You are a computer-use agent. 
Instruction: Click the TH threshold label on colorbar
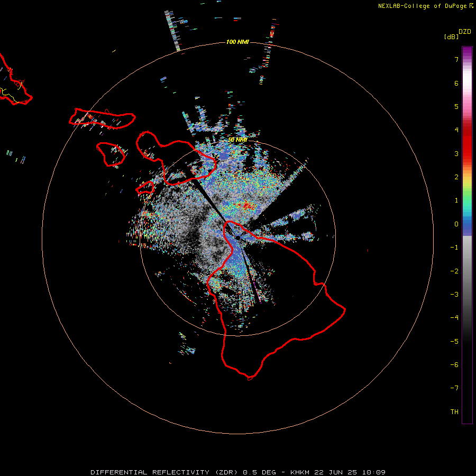454,412
